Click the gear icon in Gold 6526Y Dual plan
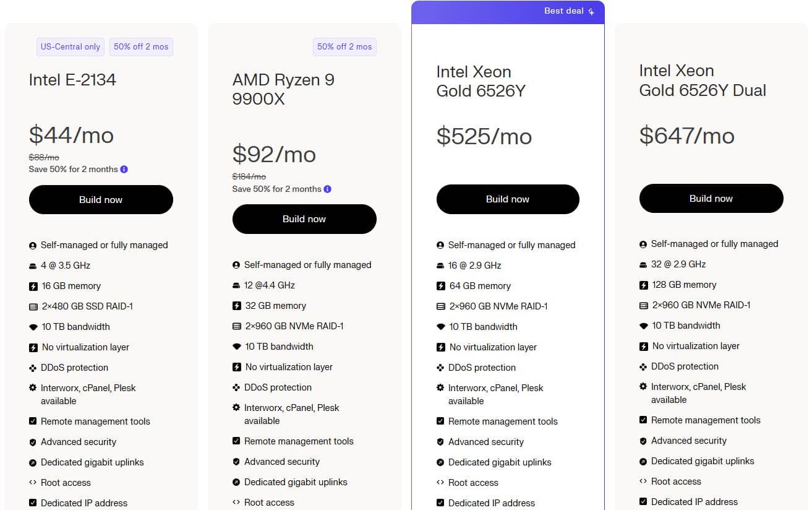This screenshot has height=510, width=812. [x=643, y=387]
